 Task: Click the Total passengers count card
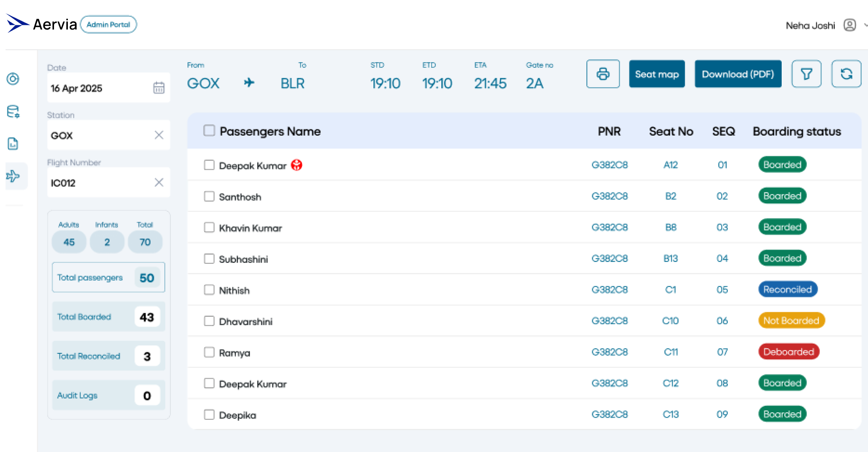(x=108, y=277)
